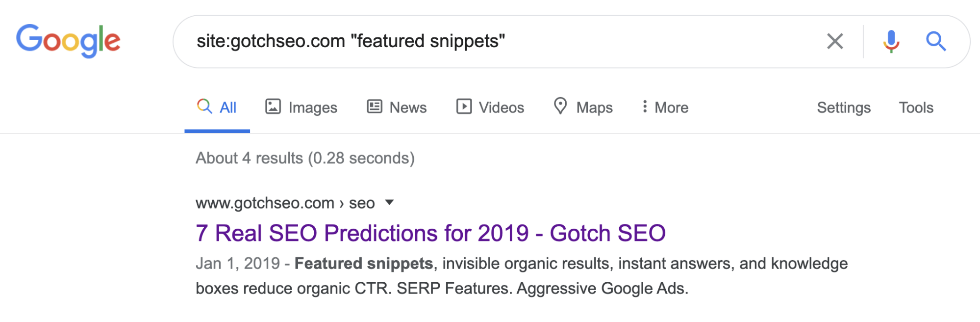Expand the arrow next to gotchseo.com URL
Screen dimensions: 980x322
390,202
